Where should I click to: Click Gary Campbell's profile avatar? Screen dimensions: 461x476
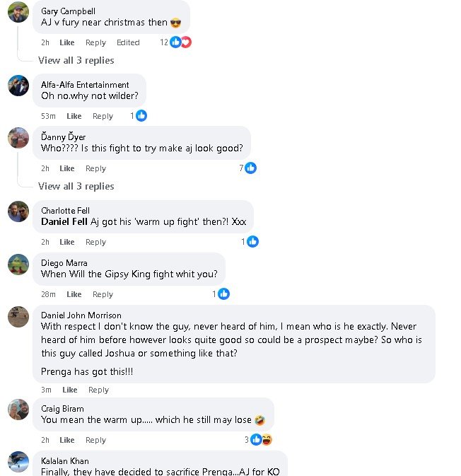pyautogui.click(x=18, y=12)
